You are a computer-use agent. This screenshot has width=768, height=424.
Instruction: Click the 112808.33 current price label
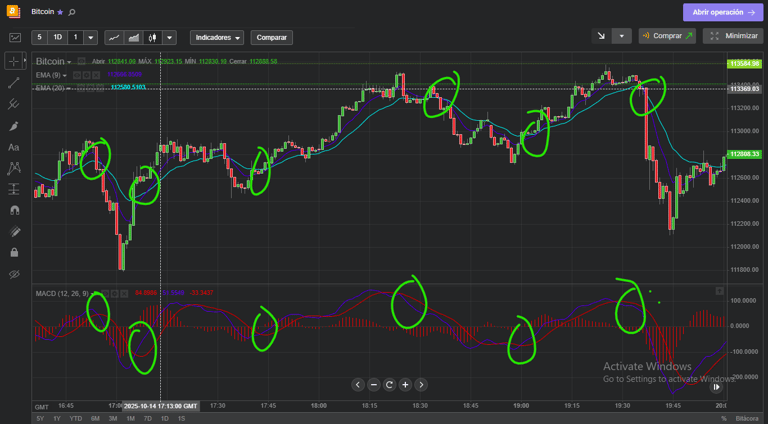(x=744, y=154)
